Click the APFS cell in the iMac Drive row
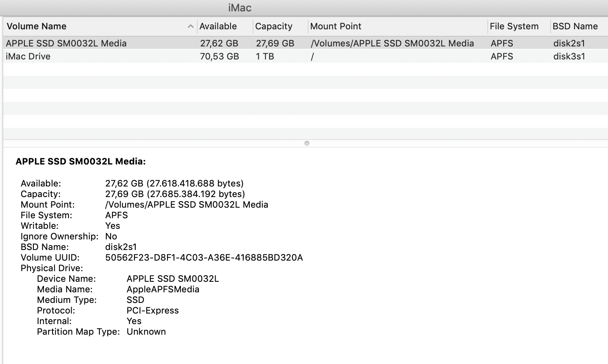The height and width of the screenshot is (364, 608). click(x=502, y=56)
